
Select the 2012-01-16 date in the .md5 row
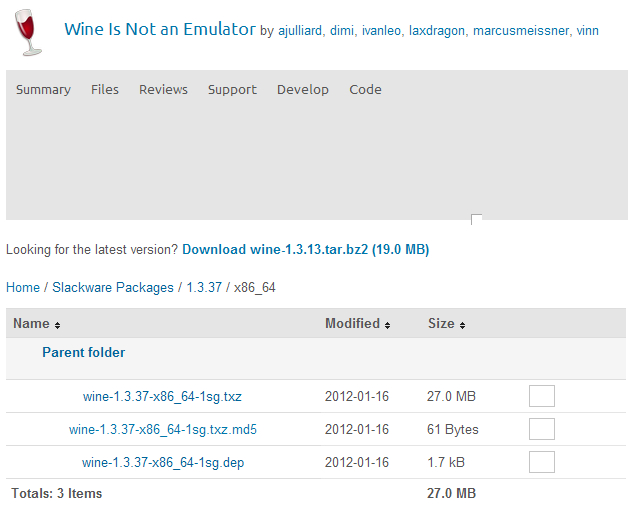357,429
